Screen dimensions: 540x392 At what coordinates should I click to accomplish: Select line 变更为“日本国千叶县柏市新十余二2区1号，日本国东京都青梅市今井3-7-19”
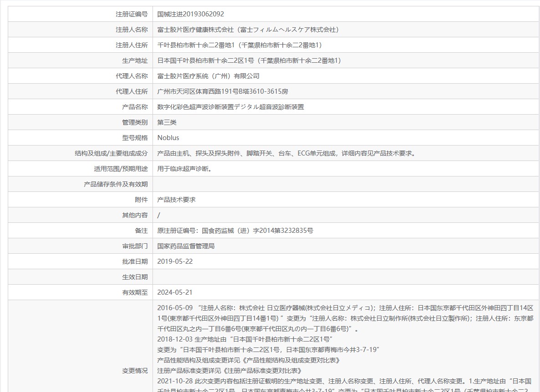[268, 350]
